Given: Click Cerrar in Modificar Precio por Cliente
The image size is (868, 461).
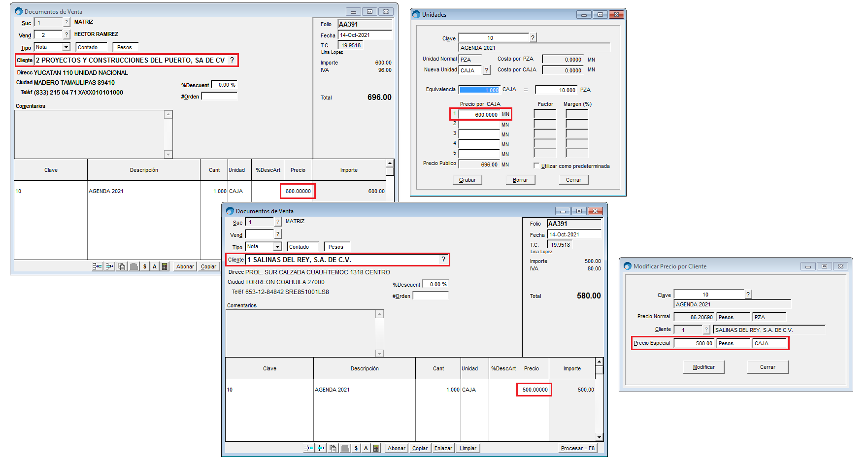Looking at the screenshot, I should click(x=768, y=367).
